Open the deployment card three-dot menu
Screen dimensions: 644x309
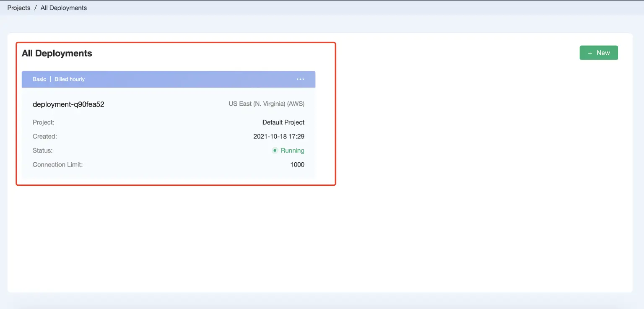[x=300, y=79]
